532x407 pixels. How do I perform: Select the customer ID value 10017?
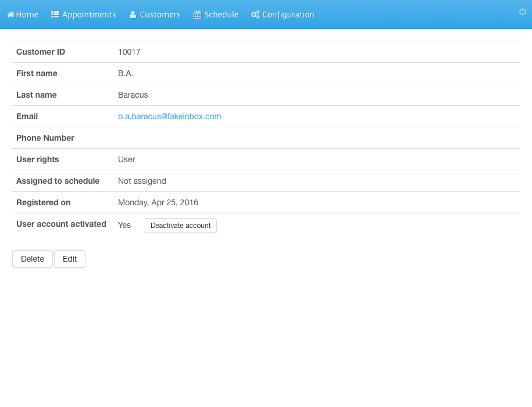129,52
